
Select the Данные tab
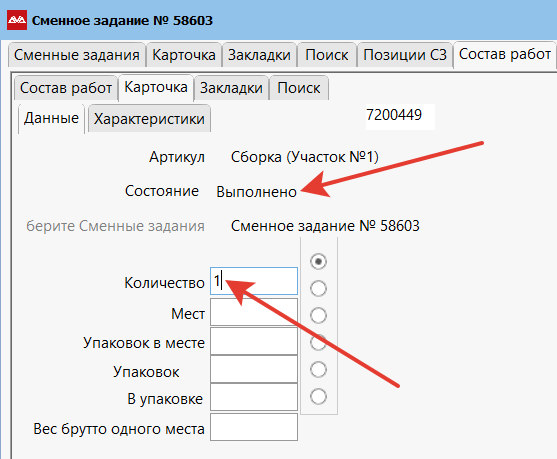(51, 118)
